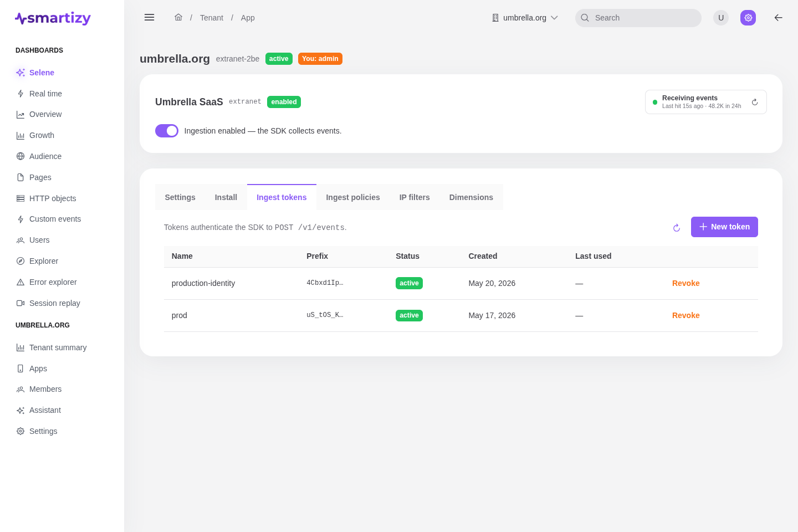Refresh the token list icon
798x532 pixels.
click(677, 228)
